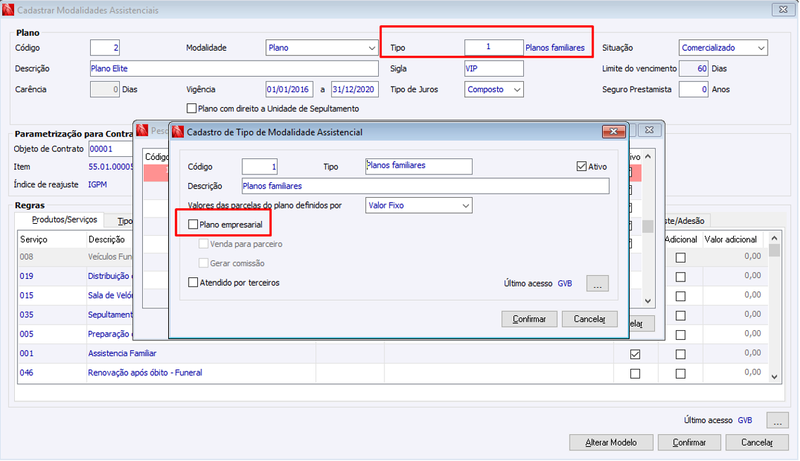The height and width of the screenshot is (461, 800).
Task: Click ellipsis button next to dialog Último acesso
Action: [597, 284]
